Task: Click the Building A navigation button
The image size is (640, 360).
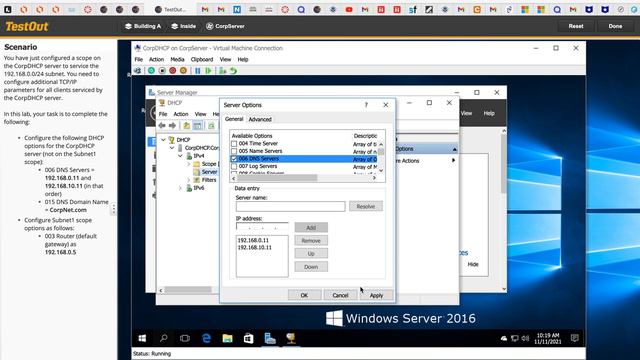Action: [143, 26]
